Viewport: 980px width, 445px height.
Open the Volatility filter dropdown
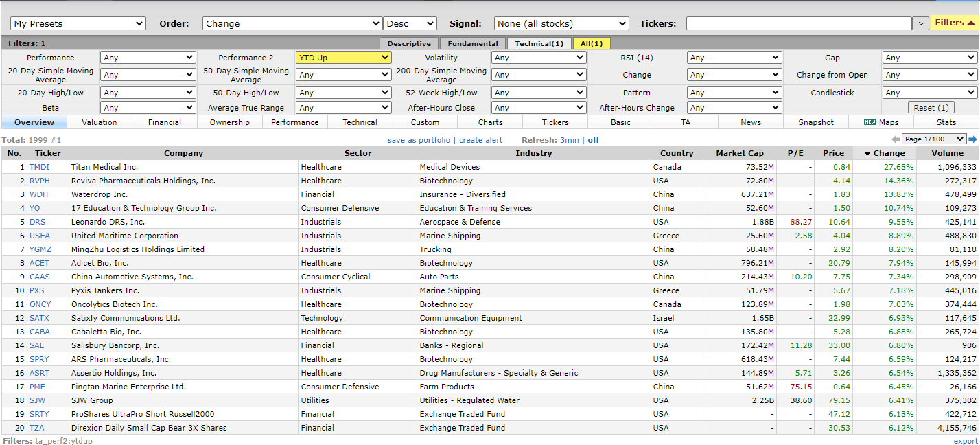tap(539, 58)
